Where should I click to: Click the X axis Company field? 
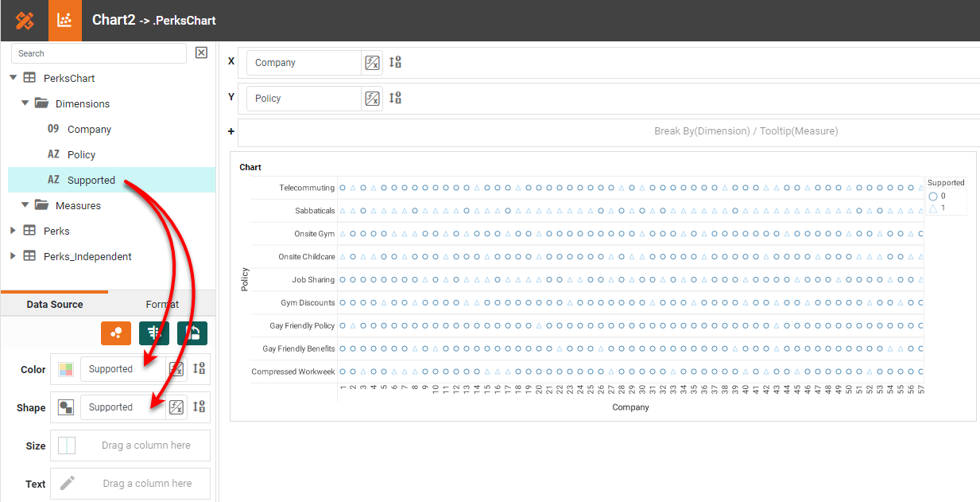click(x=304, y=63)
